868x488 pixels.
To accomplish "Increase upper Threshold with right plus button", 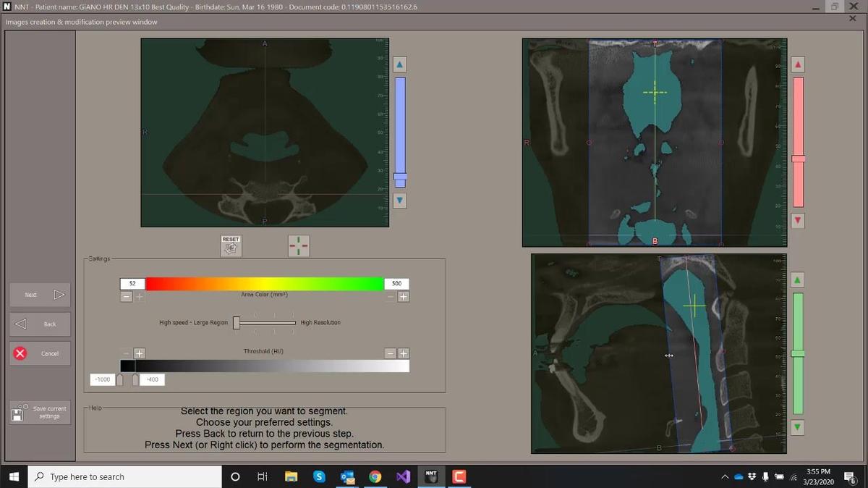I will coord(404,353).
